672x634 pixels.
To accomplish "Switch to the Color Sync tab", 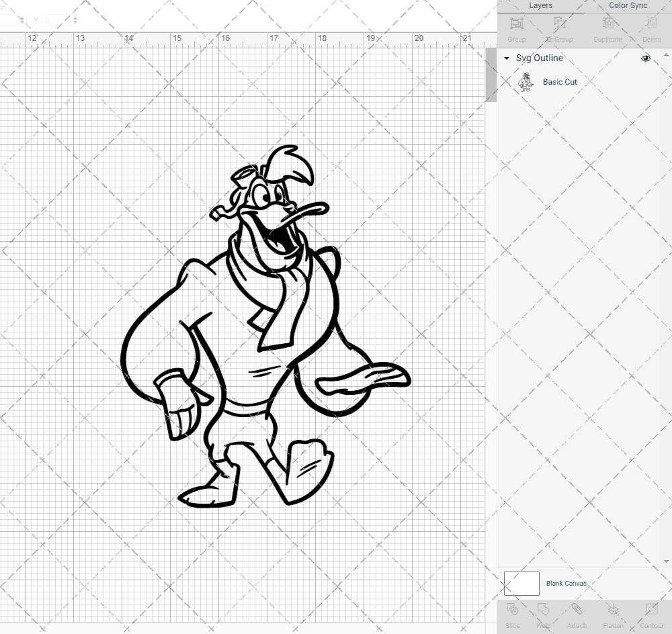I will (x=628, y=5).
